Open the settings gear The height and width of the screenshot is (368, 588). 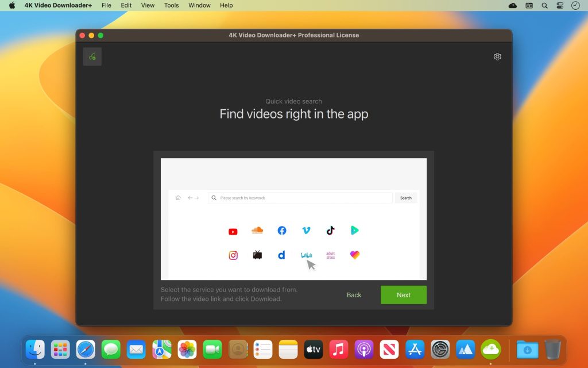click(497, 56)
